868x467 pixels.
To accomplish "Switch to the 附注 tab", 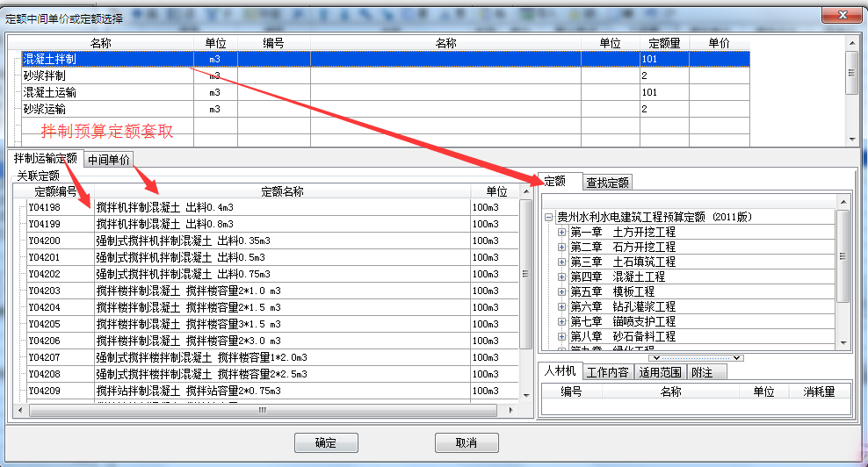I will pyautogui.click(x=702, y=372).
